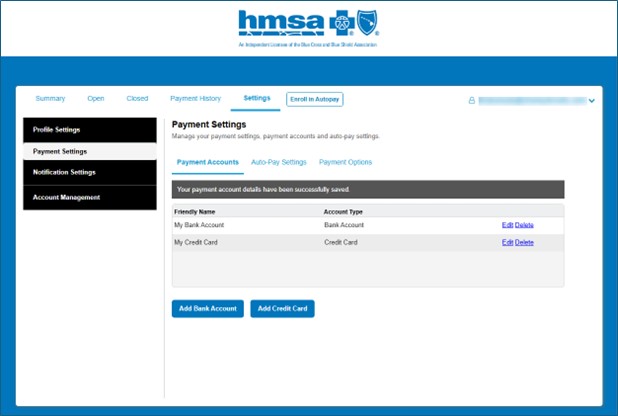Screen dimensions: 618x416
Task: Delete the My Credit Card entry
Action: click(524, 243)
